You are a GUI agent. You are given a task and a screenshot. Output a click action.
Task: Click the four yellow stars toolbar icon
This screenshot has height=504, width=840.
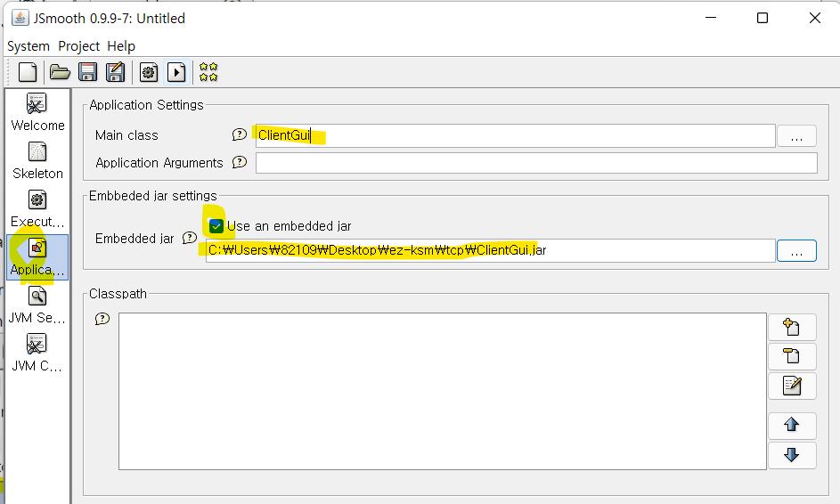pyautogui.click(x=208, y=72)
